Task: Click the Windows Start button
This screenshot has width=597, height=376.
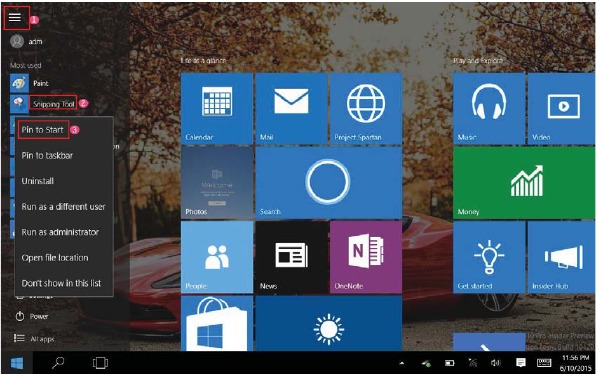Action: click(x=17, y=363)
